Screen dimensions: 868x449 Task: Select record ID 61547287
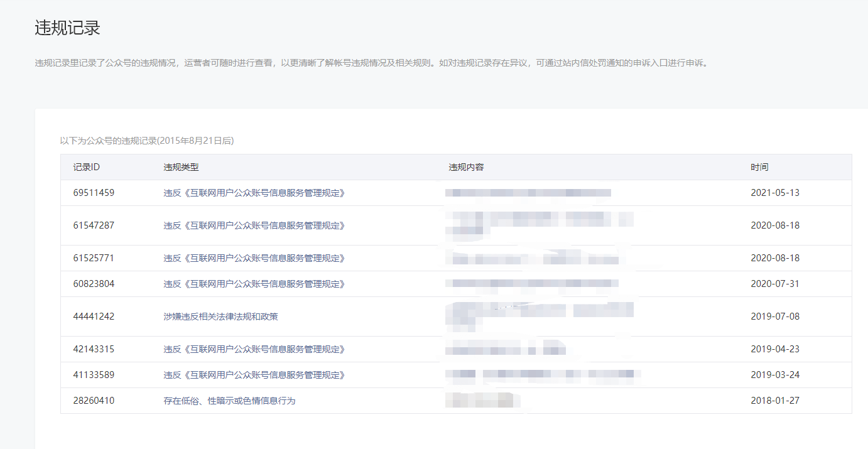94,225
